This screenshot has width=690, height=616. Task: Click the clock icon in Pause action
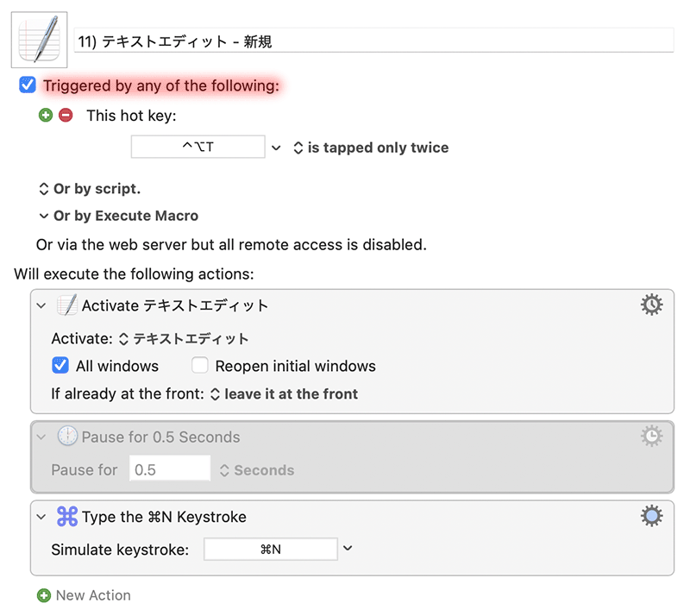[x=67, y=437]
